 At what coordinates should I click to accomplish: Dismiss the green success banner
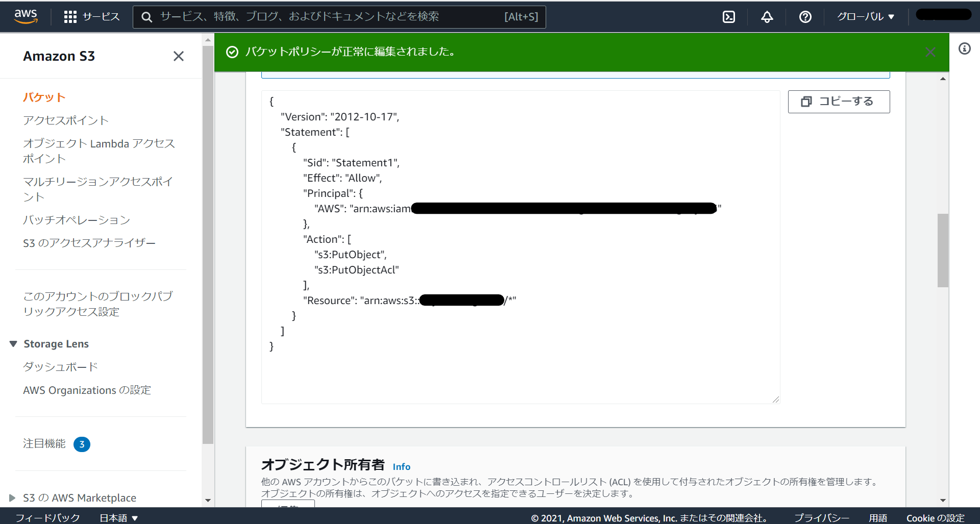coord(930,52)
